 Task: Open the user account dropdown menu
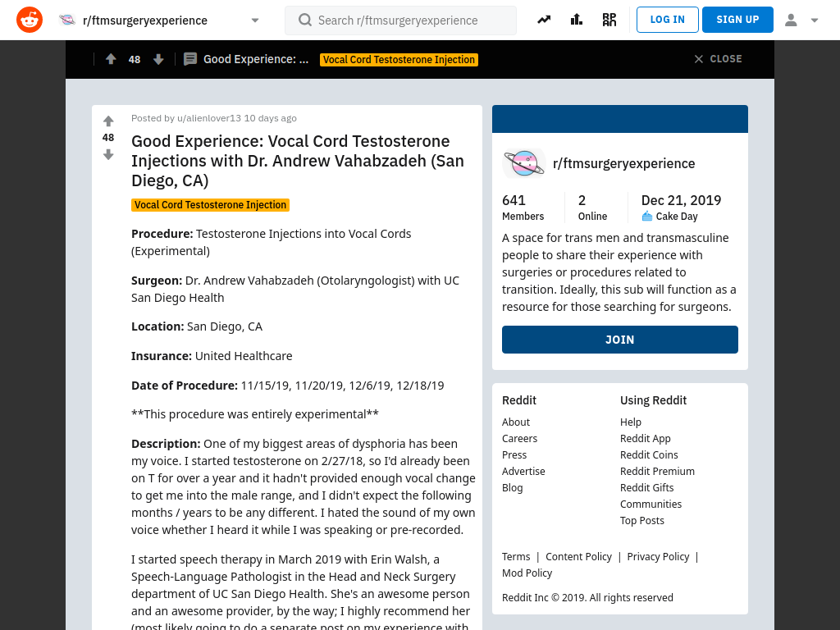pyautogui.click(x=815, y=21)
